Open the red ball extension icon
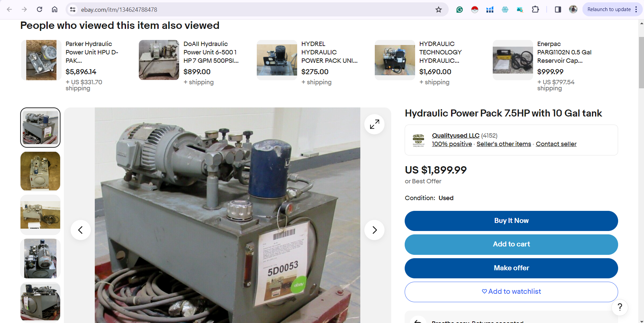Viewport: 644px width, 323px height. click(x=475, y=9)
